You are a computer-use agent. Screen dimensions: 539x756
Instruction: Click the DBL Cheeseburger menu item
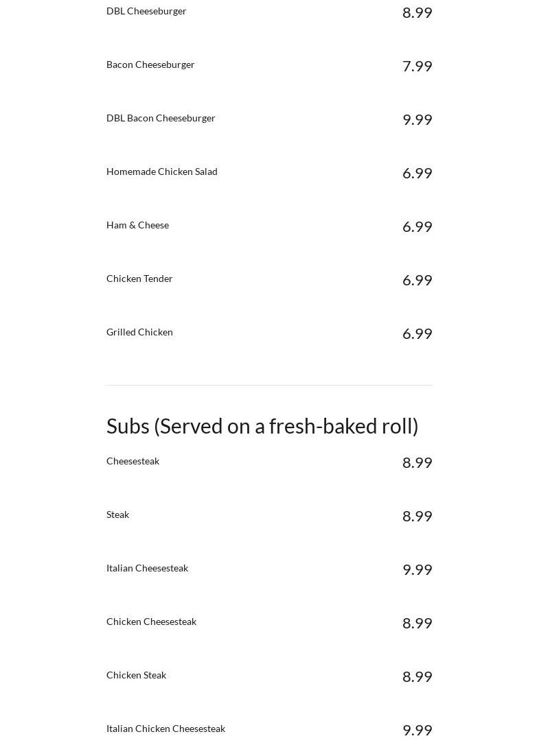point(146,11)
